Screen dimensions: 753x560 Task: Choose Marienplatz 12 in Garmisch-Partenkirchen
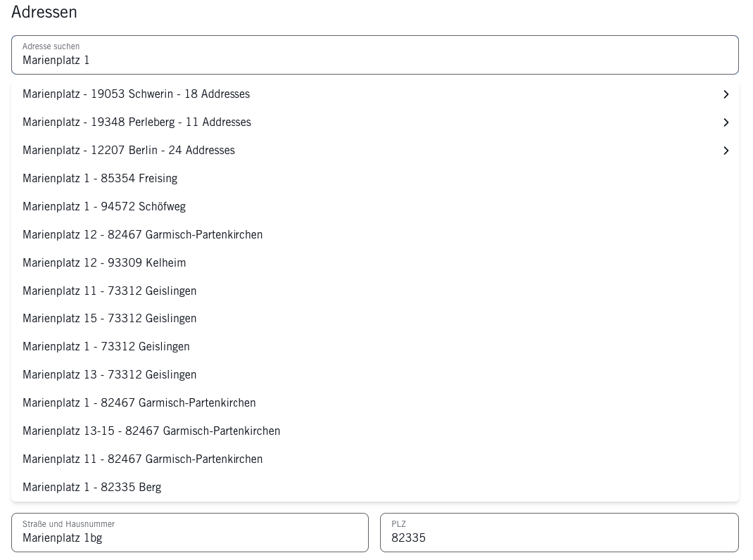[x=142, y=235]
